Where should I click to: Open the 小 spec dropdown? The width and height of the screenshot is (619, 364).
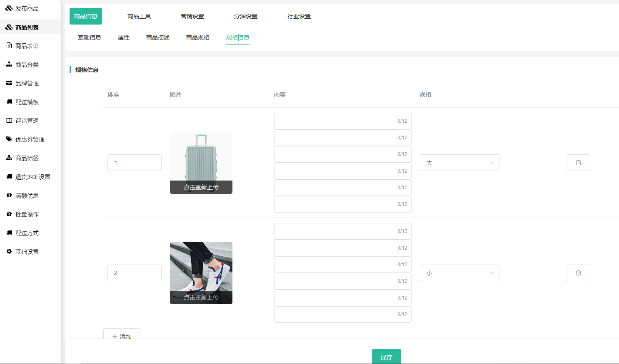click(459, 273)
